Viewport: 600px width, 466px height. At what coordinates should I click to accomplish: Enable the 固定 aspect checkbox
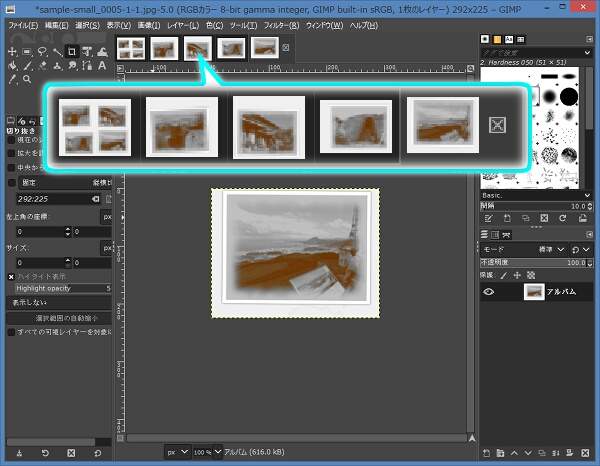coord(12,183)
